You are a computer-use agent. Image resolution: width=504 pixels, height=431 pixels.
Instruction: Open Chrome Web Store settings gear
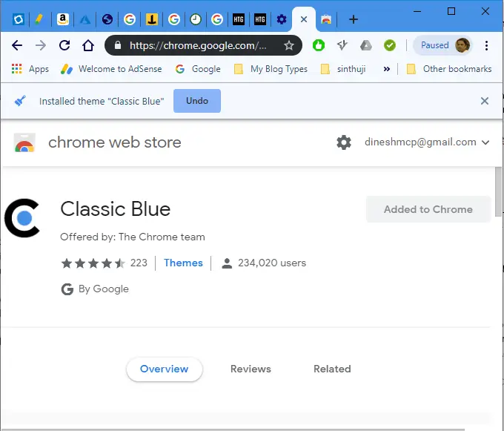pos(344,142)
